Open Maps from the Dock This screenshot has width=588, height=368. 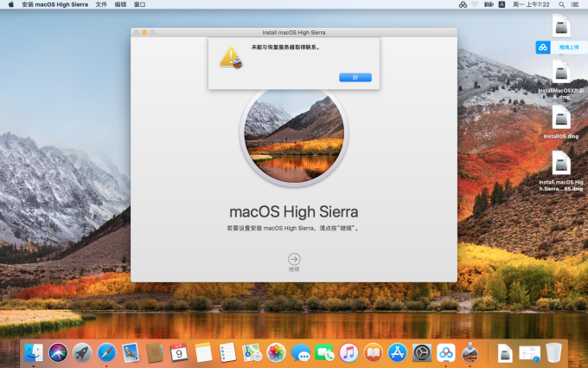point(252,353)
